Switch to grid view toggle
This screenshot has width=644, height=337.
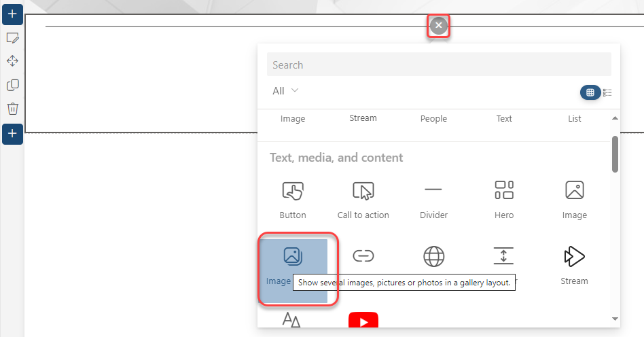point(590,92)
